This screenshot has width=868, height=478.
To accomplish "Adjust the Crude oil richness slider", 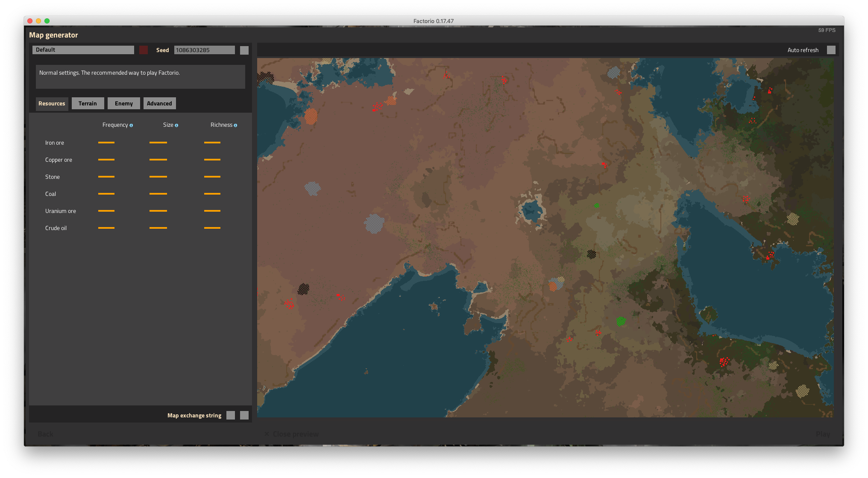I will [212, 228].
